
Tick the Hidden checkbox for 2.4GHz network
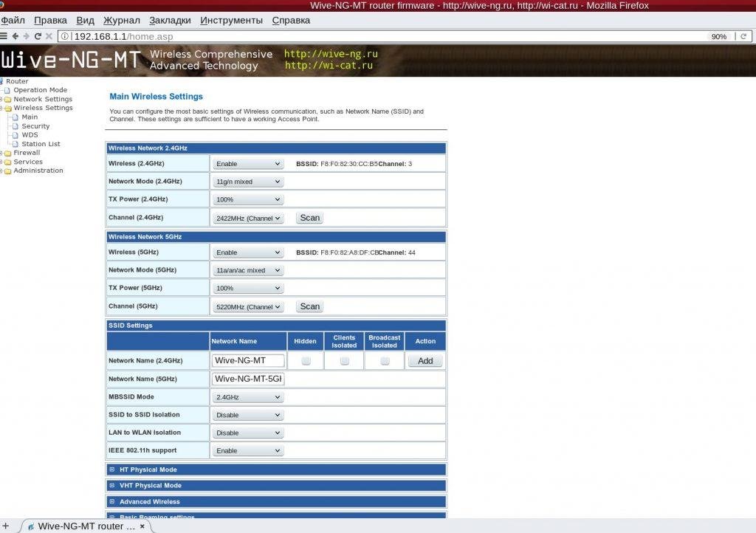[306, 361]
